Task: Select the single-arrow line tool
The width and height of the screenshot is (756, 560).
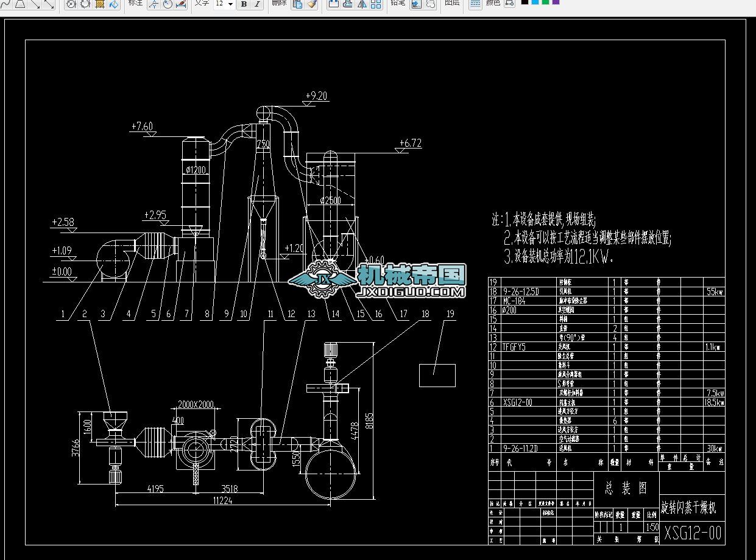Action: [x=35, y=4]
